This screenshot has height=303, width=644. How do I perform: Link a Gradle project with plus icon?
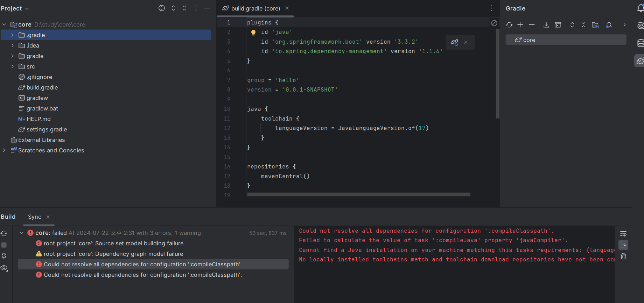click(520, 25)
